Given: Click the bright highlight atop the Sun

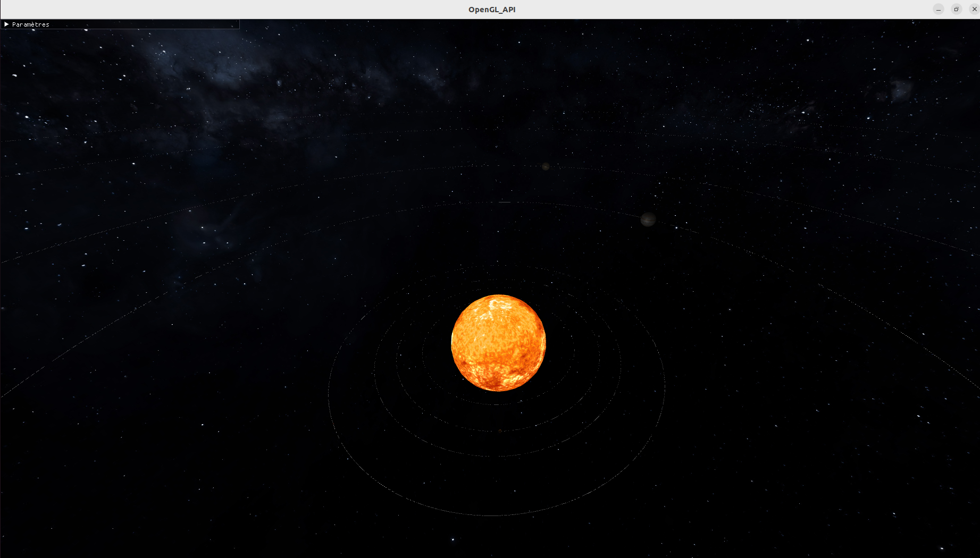Looking at the screenshot, I should click(x=497, y=305).
